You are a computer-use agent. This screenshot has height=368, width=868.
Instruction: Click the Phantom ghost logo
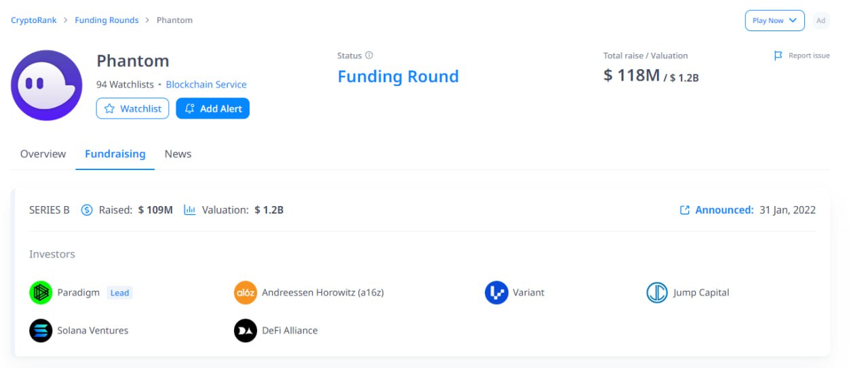tap(46, 85)
